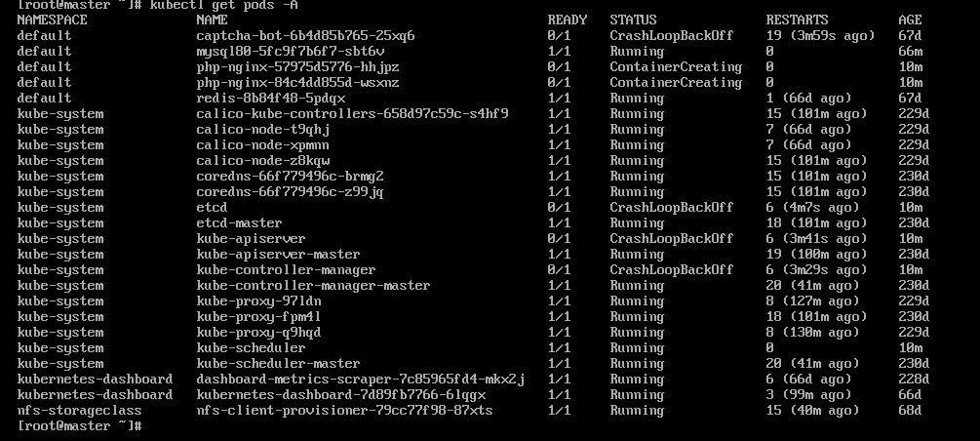The height and width of the screenshot is (441, 980).
Task: Click the calico-kube-controllers pod name
Action: tap(352, 113)
